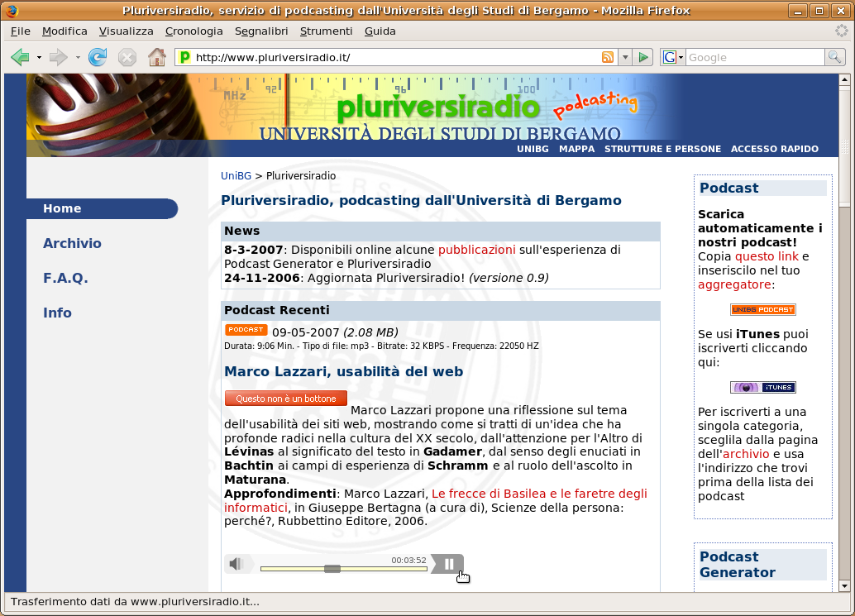The height and width of the screenshot is (616, 855).
Task: Open the forward button history dropdown
Action: 75,57
